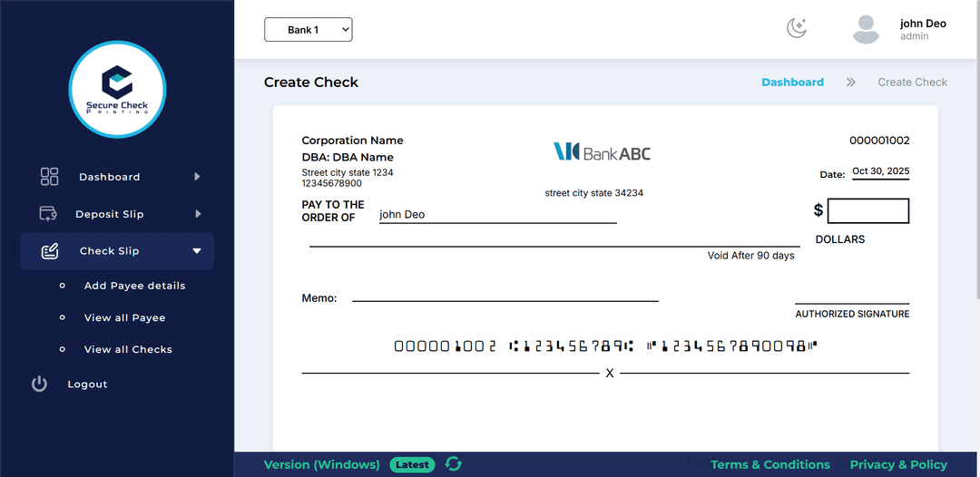
Task: Click bank address street city state 34234
Action: point(593,193)
